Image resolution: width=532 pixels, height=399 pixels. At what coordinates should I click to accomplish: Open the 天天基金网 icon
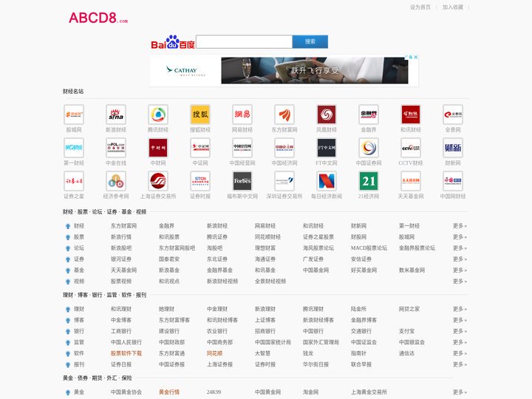point(411,181)
